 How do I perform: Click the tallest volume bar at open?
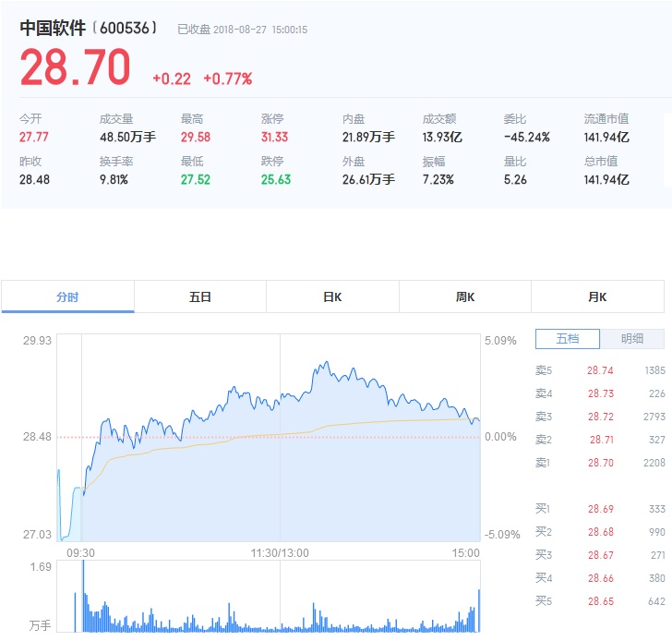tap(84, 596)
